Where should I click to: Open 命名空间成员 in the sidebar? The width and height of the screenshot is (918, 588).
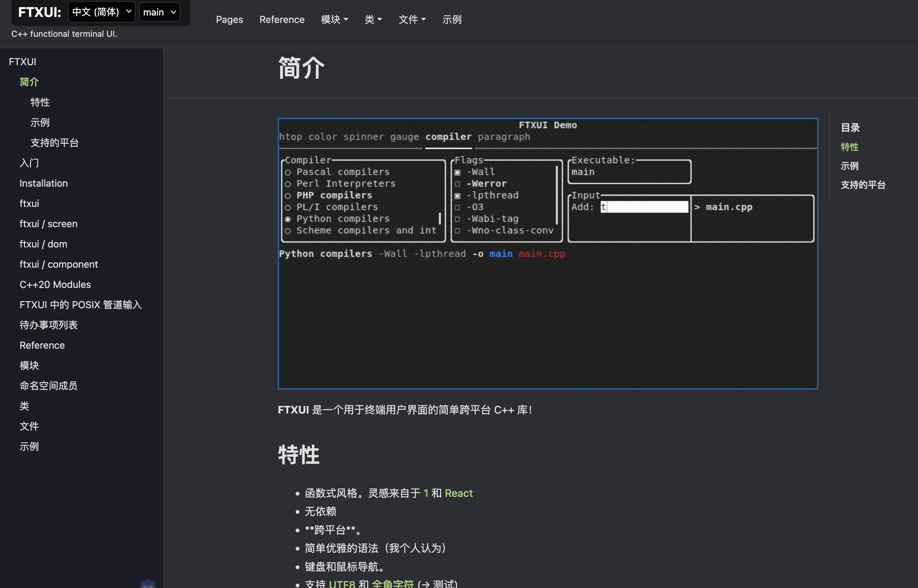49,385
